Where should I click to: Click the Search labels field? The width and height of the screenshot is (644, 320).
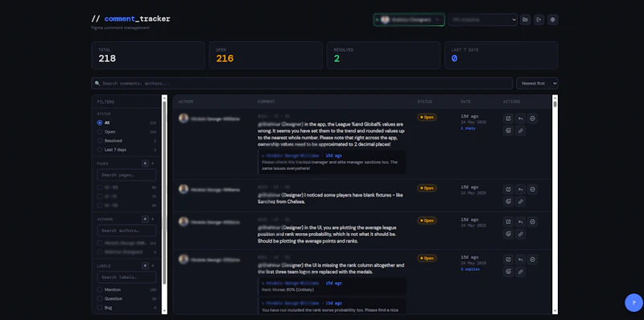coord(126,277)
